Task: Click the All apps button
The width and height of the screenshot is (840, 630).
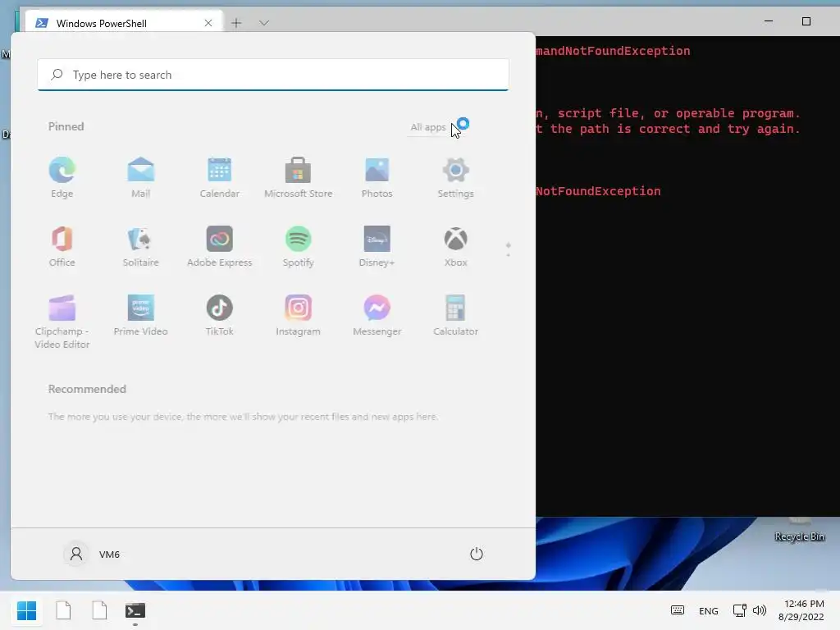Action: click(428, 127)
